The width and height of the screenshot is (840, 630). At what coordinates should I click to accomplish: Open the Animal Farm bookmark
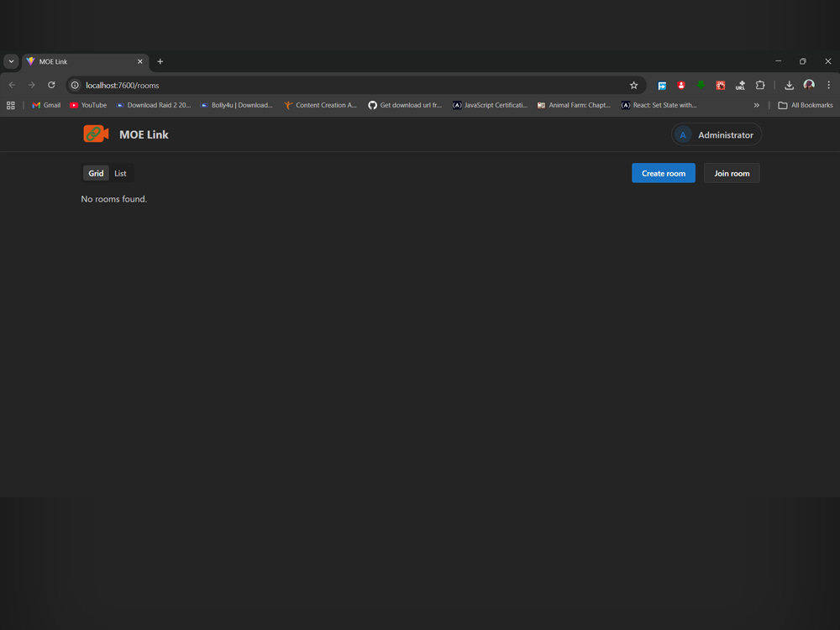coord(574,106)
